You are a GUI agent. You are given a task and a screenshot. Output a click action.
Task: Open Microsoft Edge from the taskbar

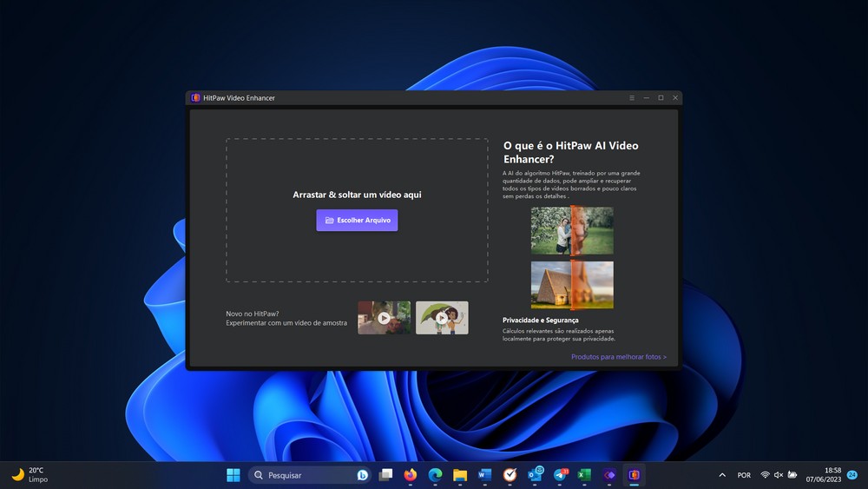point(435,475)
